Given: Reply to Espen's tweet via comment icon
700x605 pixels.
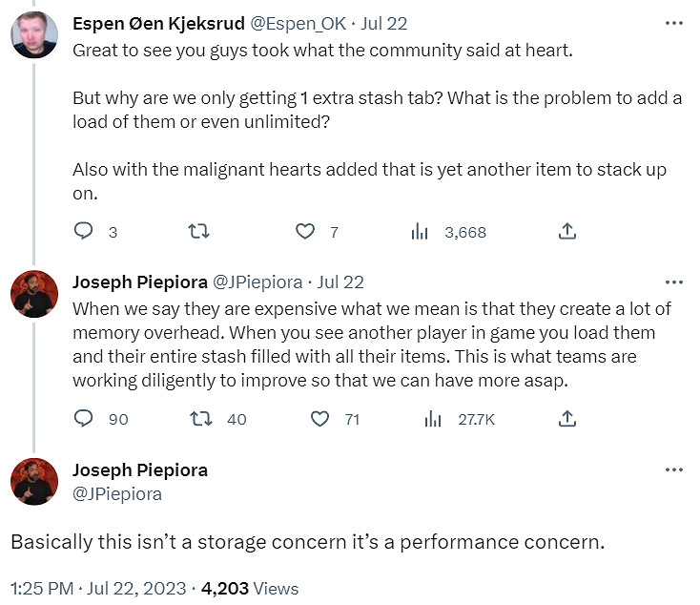Looking at the screenshot, I should click(x=84, y=231).
